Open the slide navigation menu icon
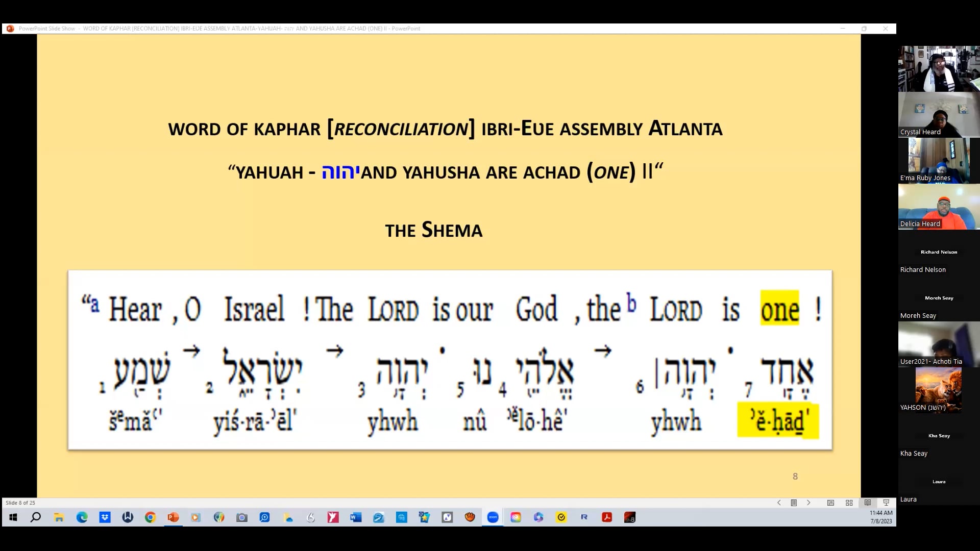This screenshot has height=551, width=980. 794,503
